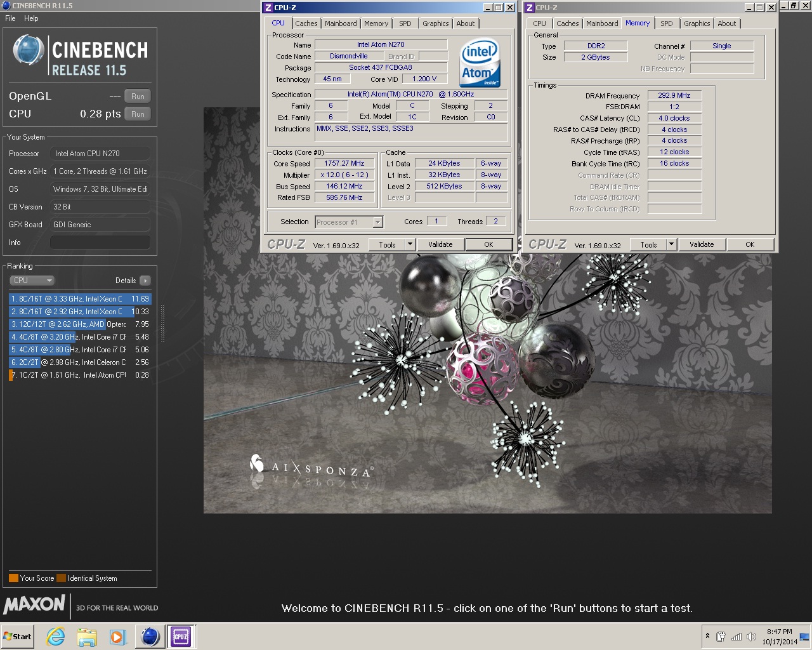This screenshot has width=812, height=650.
Task: Click the brown Identical System swatch
Action: click(x=61, y=578)
